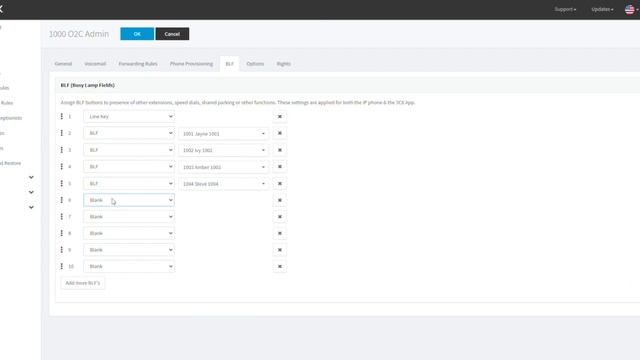This screenshot has width=640, height=360.
Task: Grab the drag handle of BLF row 2
Action: point(62,133)
